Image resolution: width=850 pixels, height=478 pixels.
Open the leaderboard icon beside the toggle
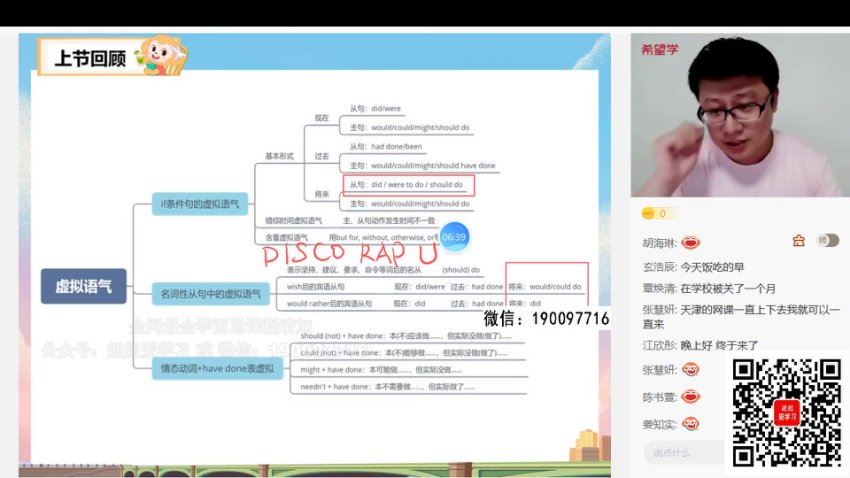point(798,240)
